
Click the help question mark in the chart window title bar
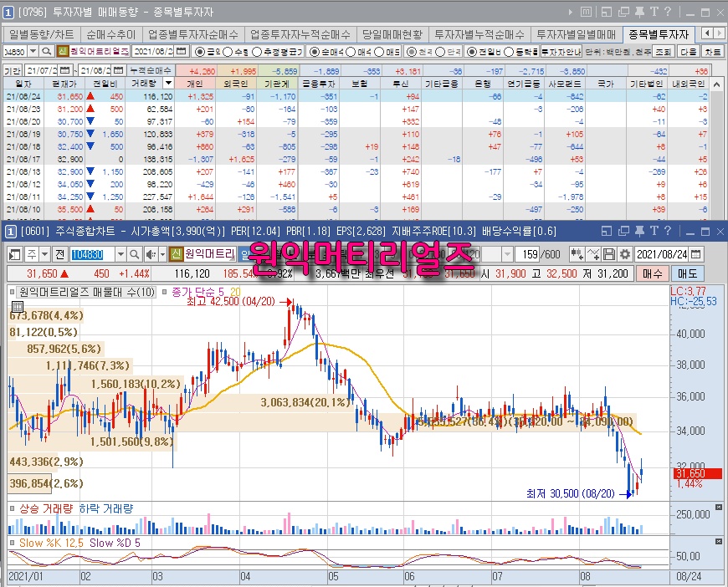[668, 231]
